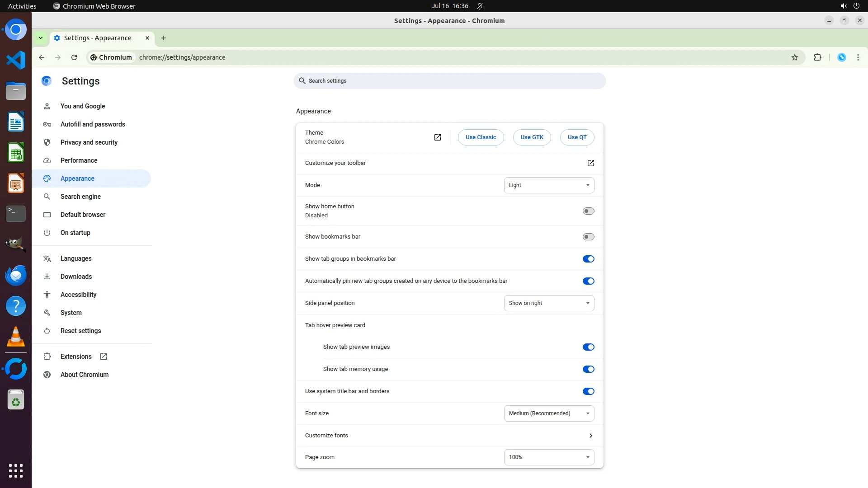Enable the Show home button toggle
Image resolution: width=868 pixels, height=488 pixels.
588,211
